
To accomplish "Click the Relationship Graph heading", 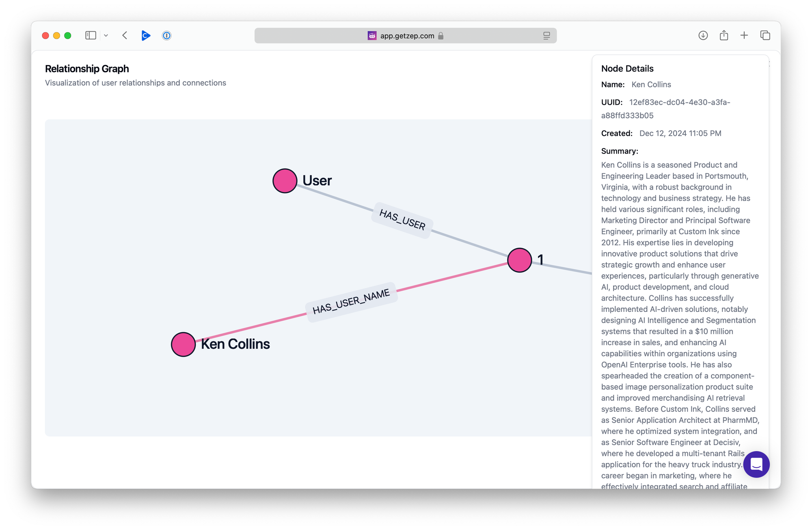I will pyautogui.click(x=87, y=69).
